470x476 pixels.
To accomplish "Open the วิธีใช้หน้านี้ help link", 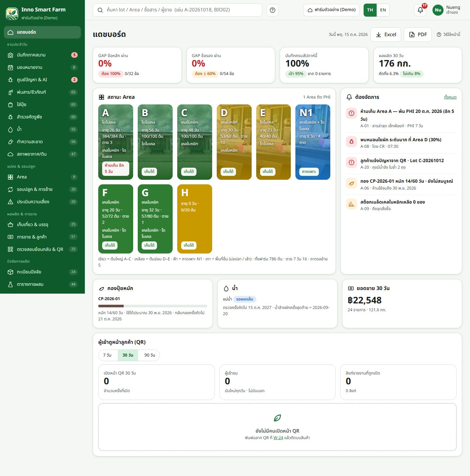I will click(448, 35).
